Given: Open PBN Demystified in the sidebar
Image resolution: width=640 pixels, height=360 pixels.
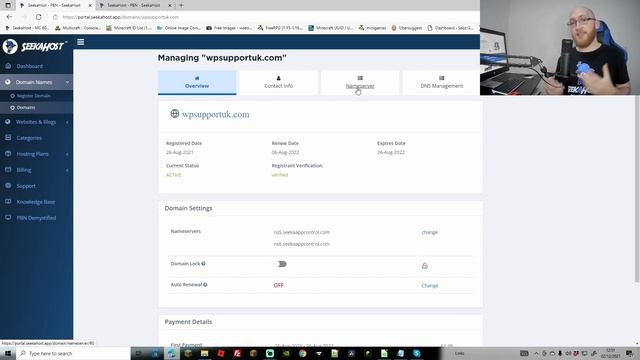Looking at the screenshot, I should 36,218.
